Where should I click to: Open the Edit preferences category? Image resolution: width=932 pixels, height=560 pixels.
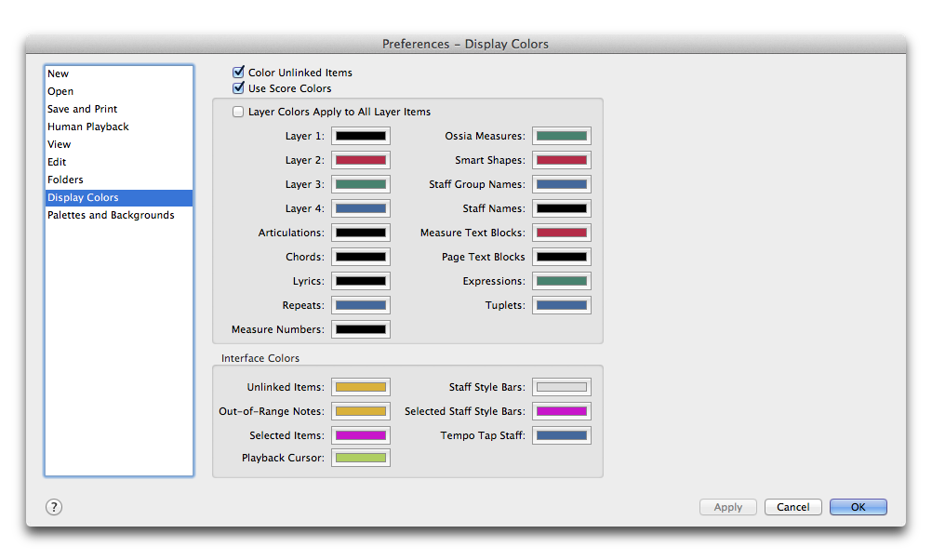pos(119,162)
